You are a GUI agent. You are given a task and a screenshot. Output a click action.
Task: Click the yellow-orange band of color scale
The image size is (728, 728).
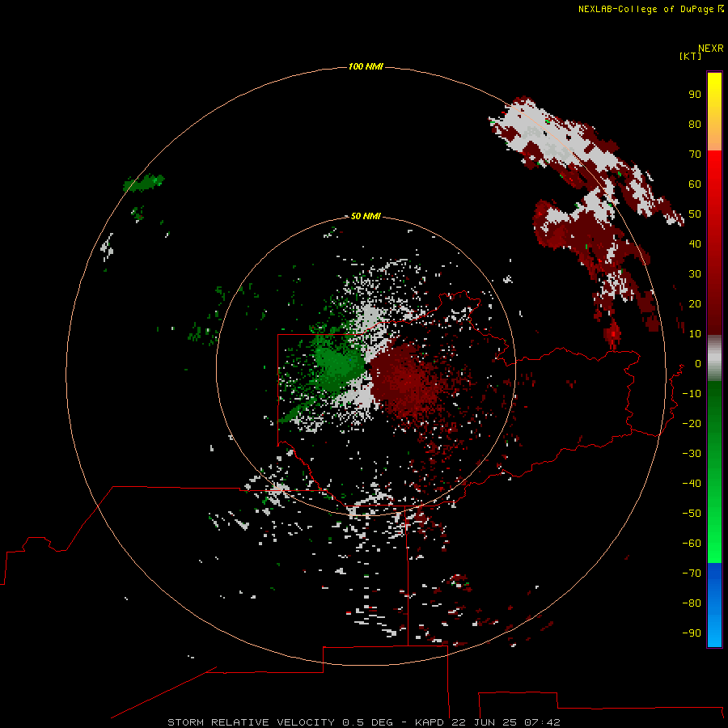tap(714, 112)
